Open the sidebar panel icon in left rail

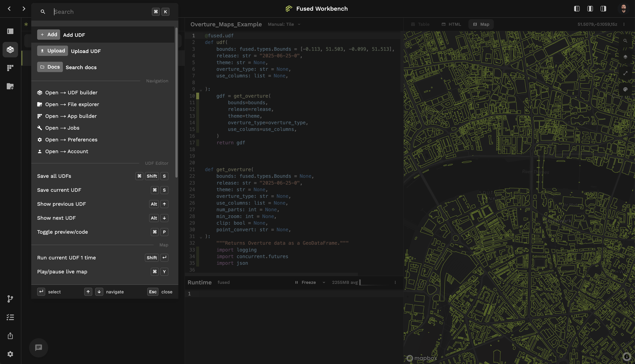[x=10, y=31]
